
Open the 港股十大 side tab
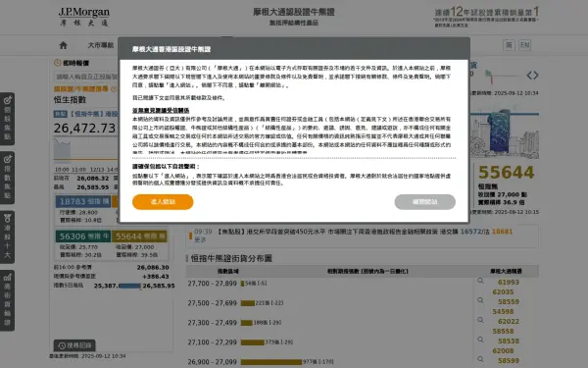click(x=8, y=237)
